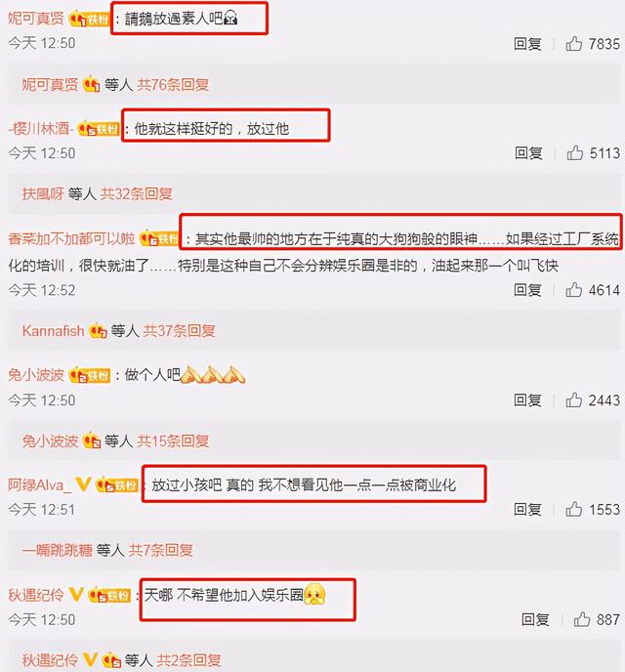The image size is (625, 672).
Task: Click 回复 on 秋遇纪伶's comment
Action: [x=535, y=619]
